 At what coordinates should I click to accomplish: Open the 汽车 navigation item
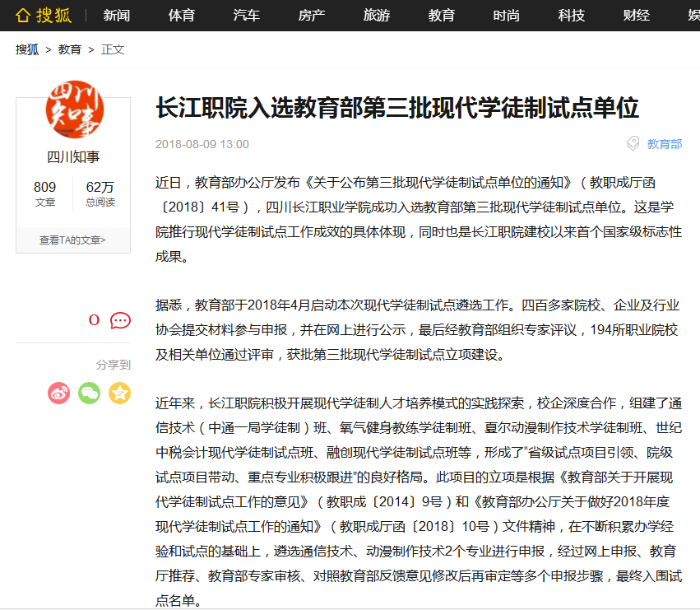coord(247,16)
